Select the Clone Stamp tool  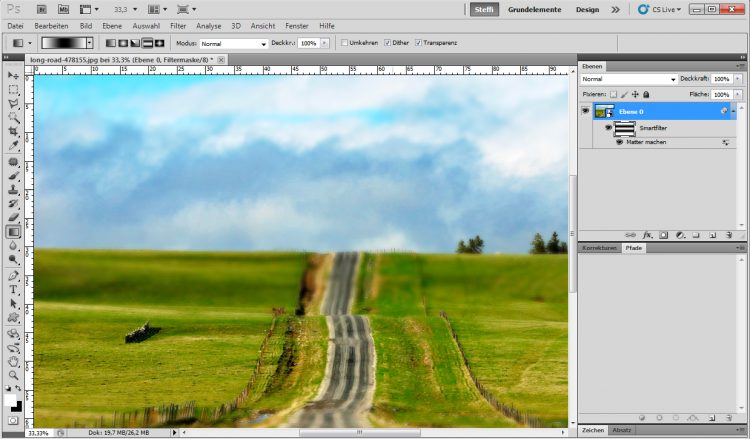(13, 189)
